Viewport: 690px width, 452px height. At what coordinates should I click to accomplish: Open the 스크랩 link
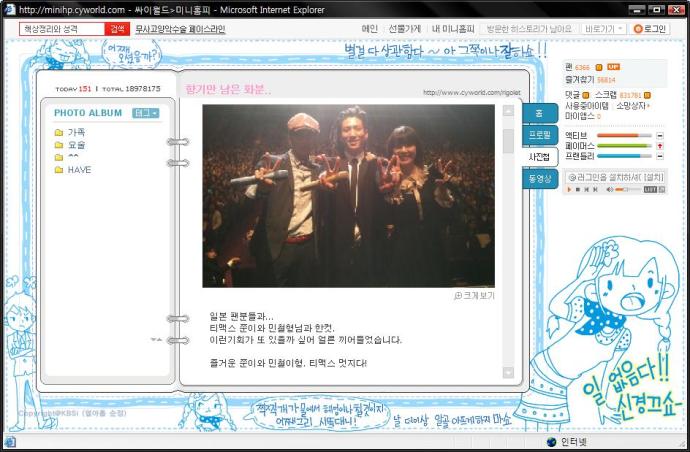pos(606,95)
